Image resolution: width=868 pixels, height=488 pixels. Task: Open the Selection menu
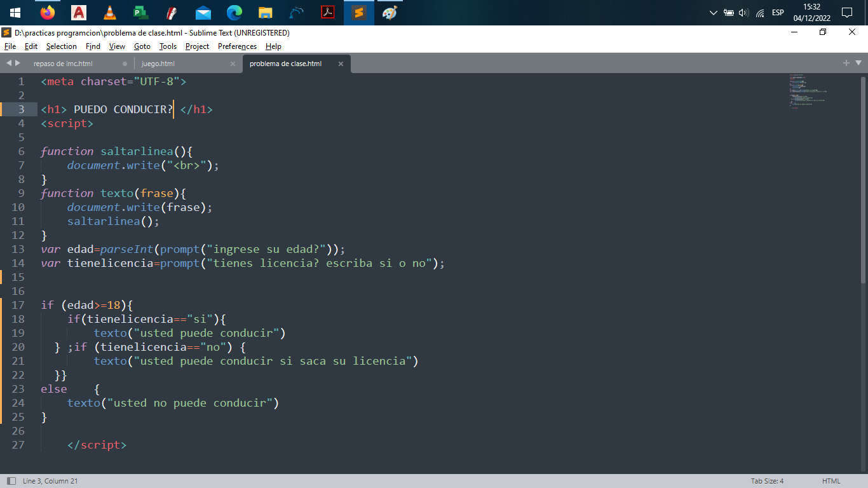tap(62, 46)
